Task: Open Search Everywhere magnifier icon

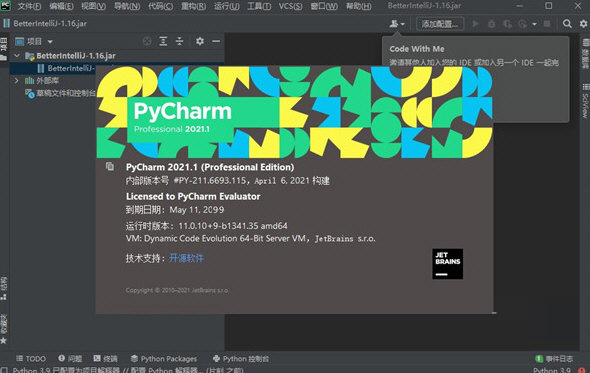Action: (567, 24)
